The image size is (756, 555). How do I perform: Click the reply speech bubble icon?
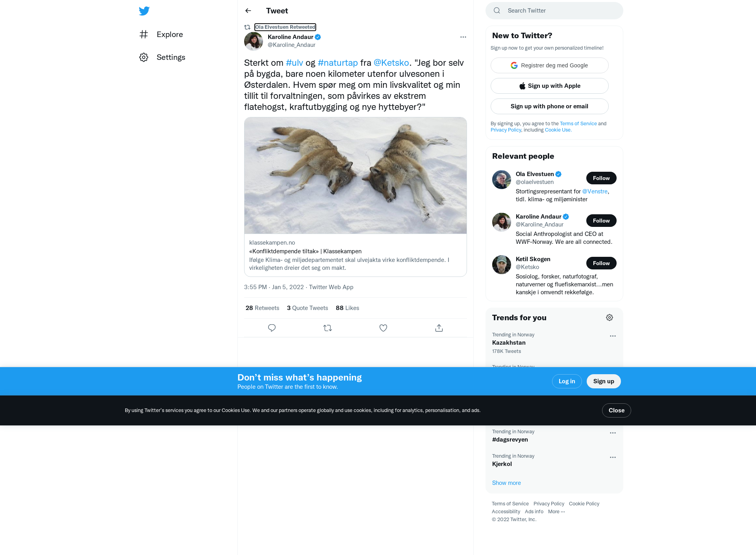pyautogui.click(x=272, y=328)
